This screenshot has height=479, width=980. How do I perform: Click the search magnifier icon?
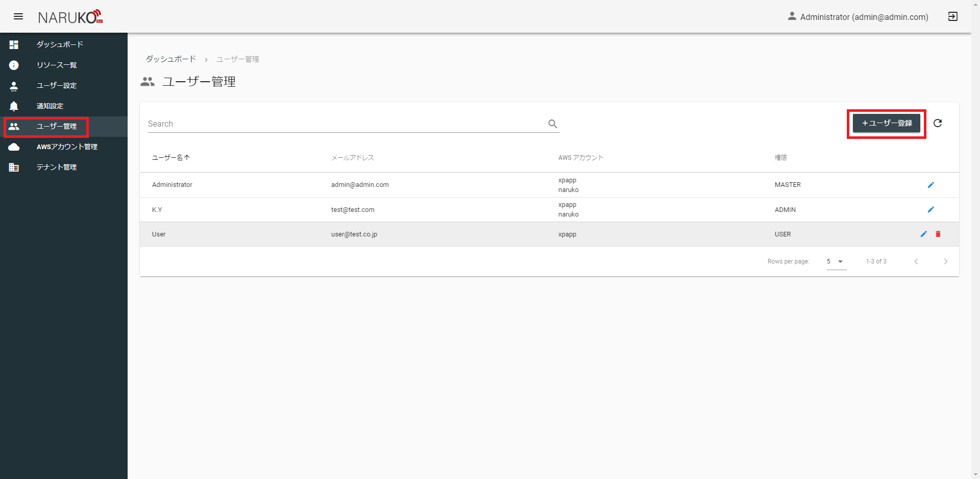point(553,124)
